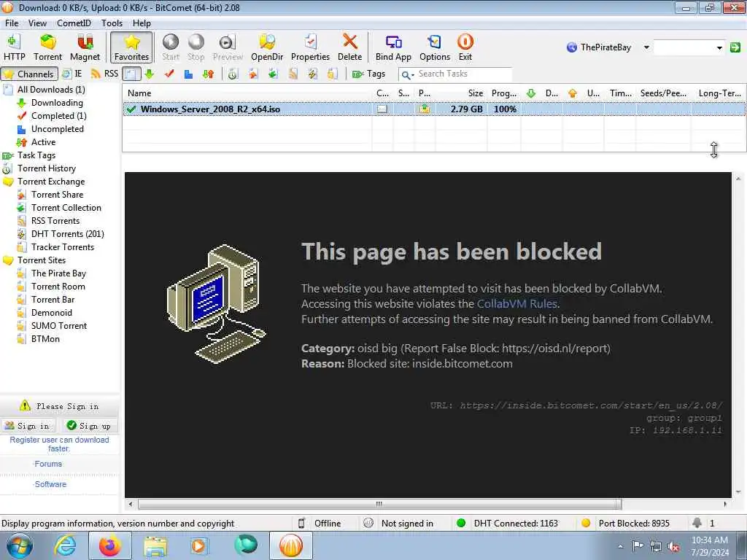Open The Pirate Bay sidebar entry
747x560 pixels.
(58, 273)
